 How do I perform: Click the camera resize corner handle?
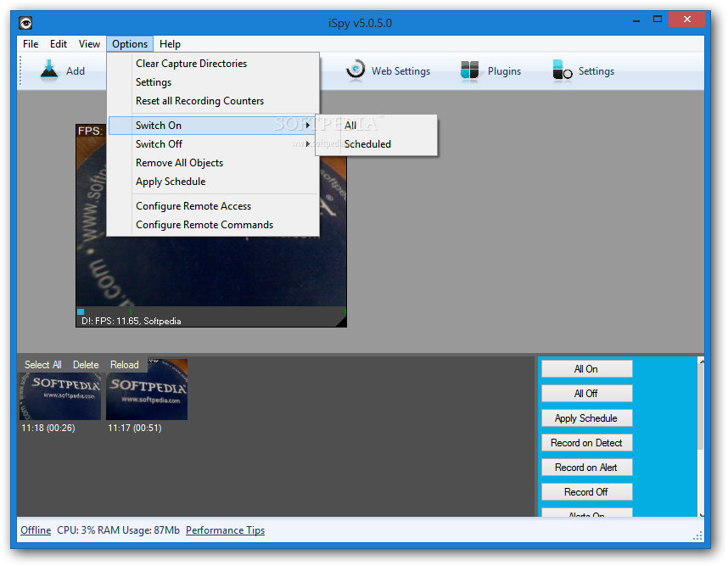(341, 322)
